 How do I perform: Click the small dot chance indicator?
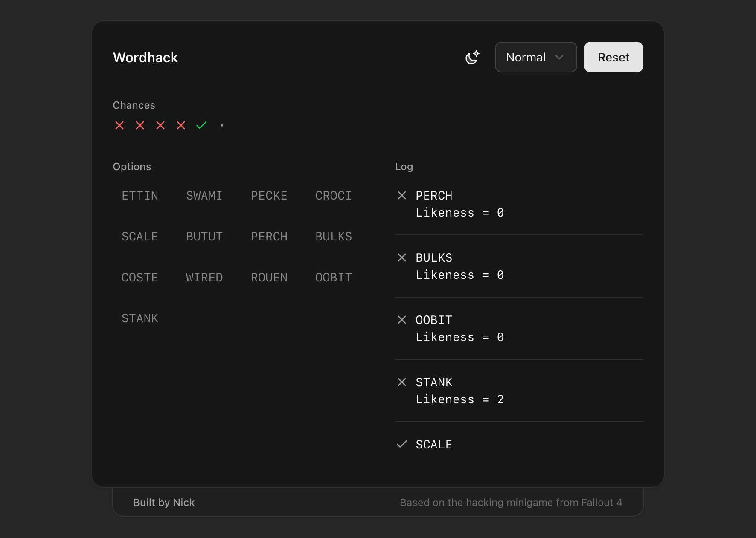tap(222, 125)
